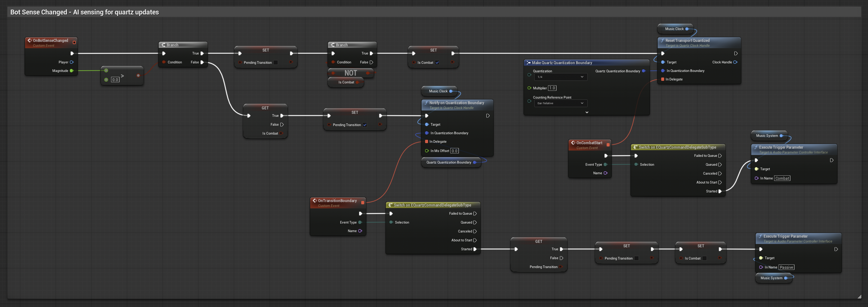Click the OnBotSenseChanged event delegate pin

click(x=74, y=42)
